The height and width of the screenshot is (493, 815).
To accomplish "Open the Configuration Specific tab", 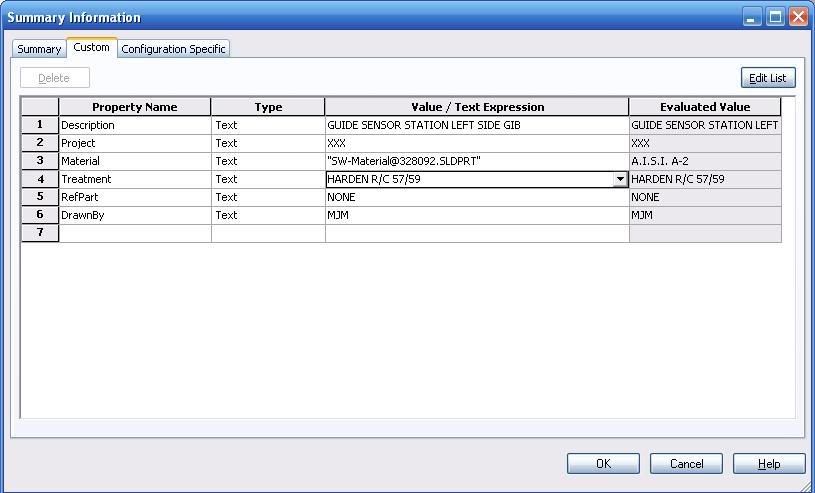I will pyautogui.click(x=174, y=49).
